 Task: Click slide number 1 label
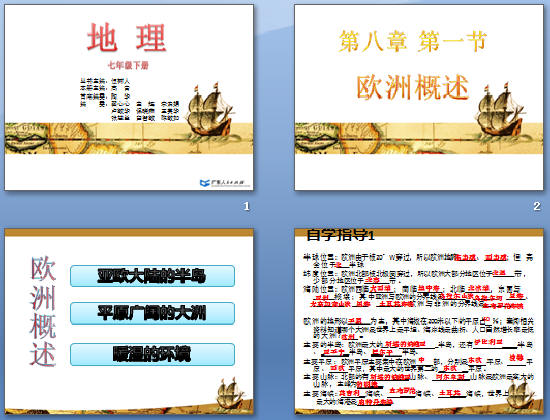pos(247,206)
